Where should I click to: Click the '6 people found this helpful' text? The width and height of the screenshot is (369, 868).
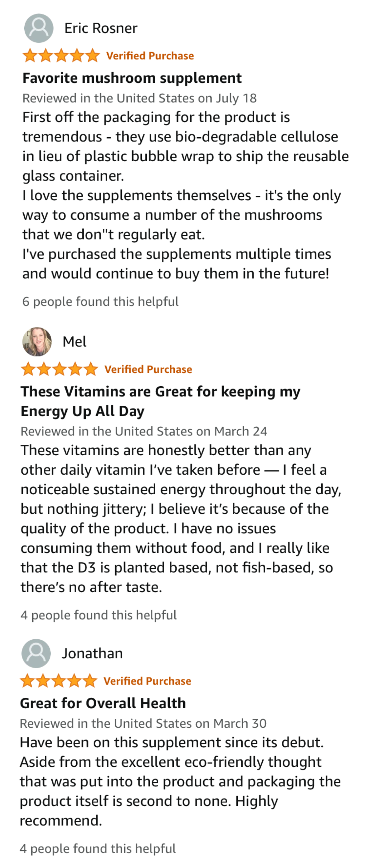pyautogui.click(x=100, y=302)
